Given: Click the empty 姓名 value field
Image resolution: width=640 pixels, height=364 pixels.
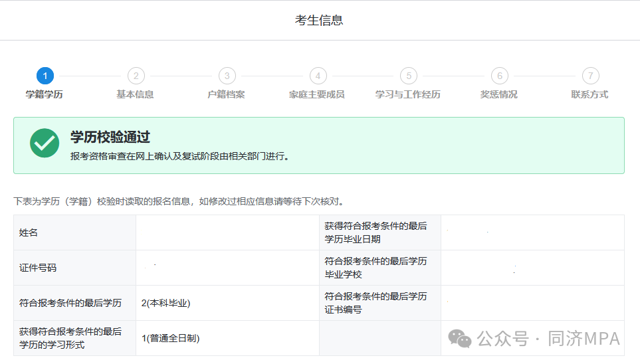Looking at the screenshot, I should 227,232.
